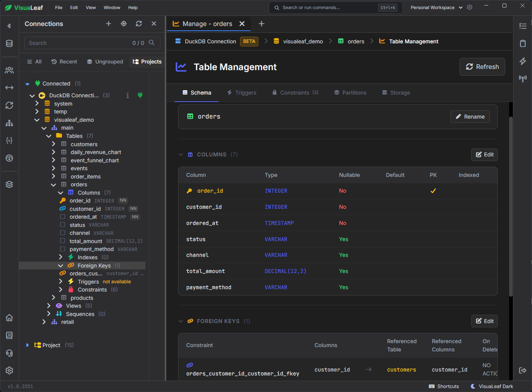Toggle checkbox next to ordered_at column
The width and height of the screenshot is (532, 392).
(63, 217)
